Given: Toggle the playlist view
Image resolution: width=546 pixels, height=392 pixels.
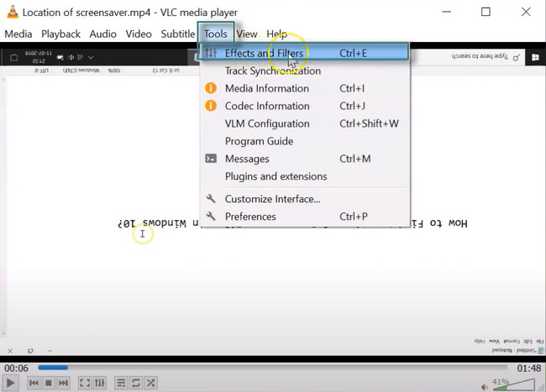Looking at the screenshot, I should click(x=121, y=383).
